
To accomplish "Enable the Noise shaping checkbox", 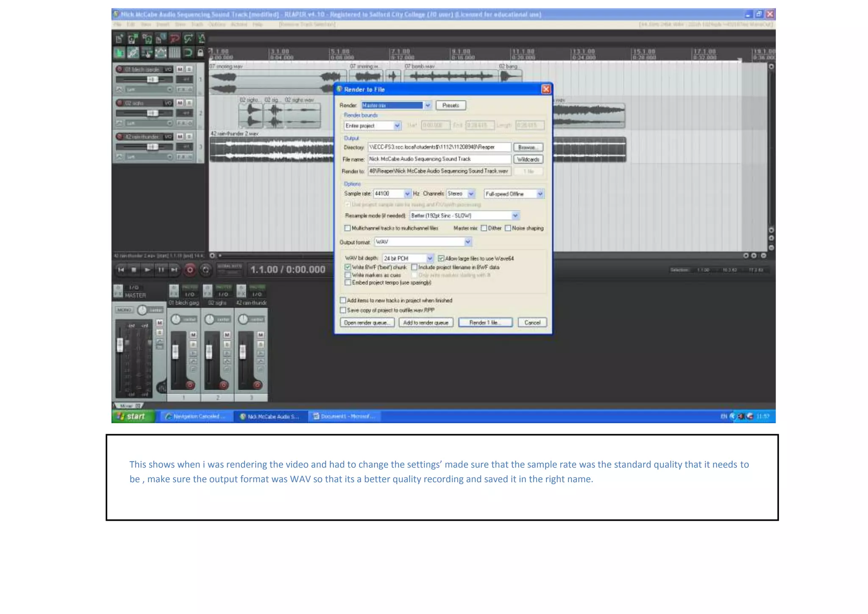I will click(x=508, y=228).
